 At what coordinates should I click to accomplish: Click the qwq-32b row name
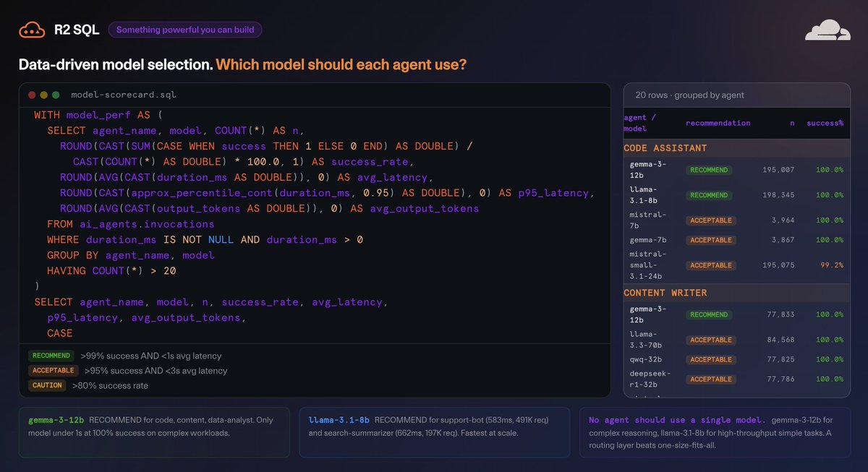(646, 359)
